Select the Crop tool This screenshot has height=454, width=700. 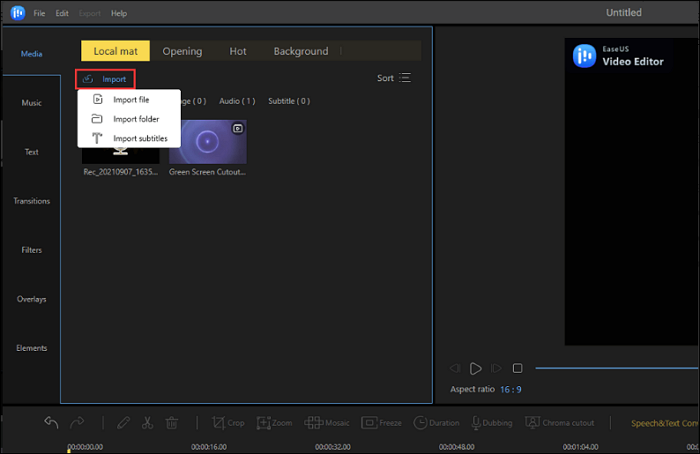(x=227, y=423)
